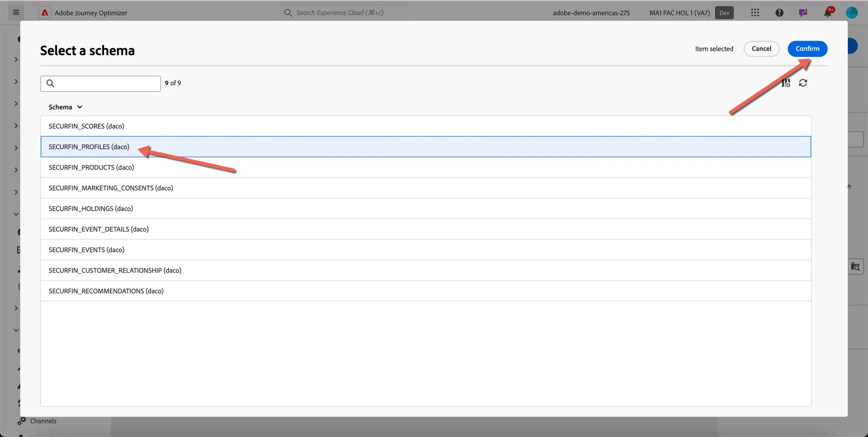This screenshot has height=437, width=868.
Task: Open the help menu icon
Action: [x=779, y=13]
